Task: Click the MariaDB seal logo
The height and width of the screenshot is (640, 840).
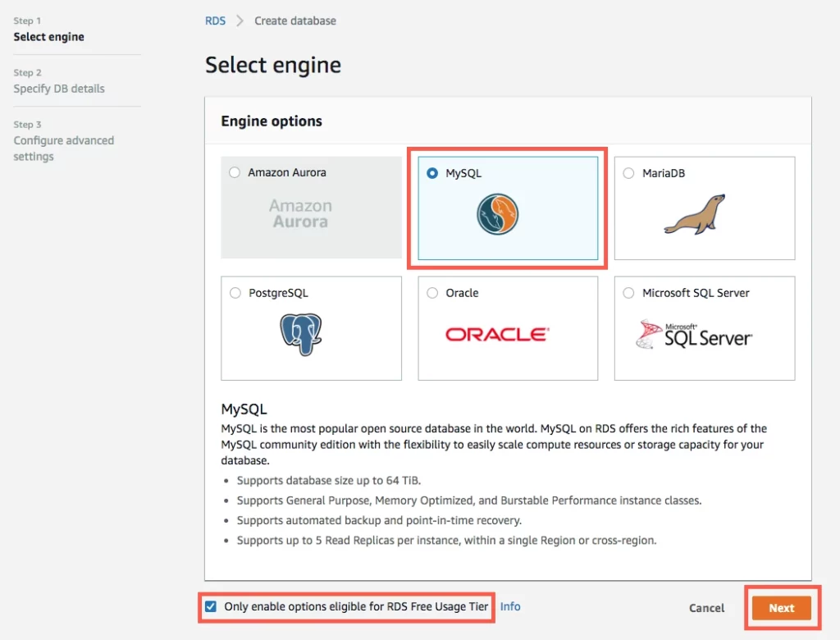Action: 695,214
